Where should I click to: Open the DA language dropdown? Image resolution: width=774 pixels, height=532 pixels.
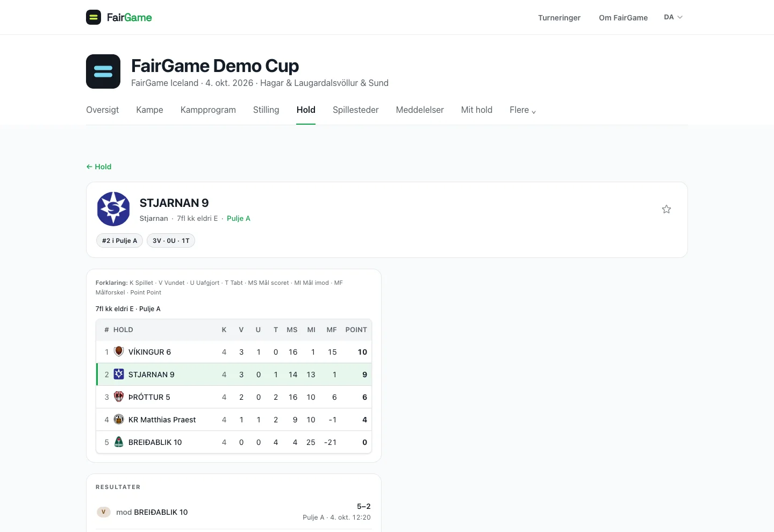point(673,17)
